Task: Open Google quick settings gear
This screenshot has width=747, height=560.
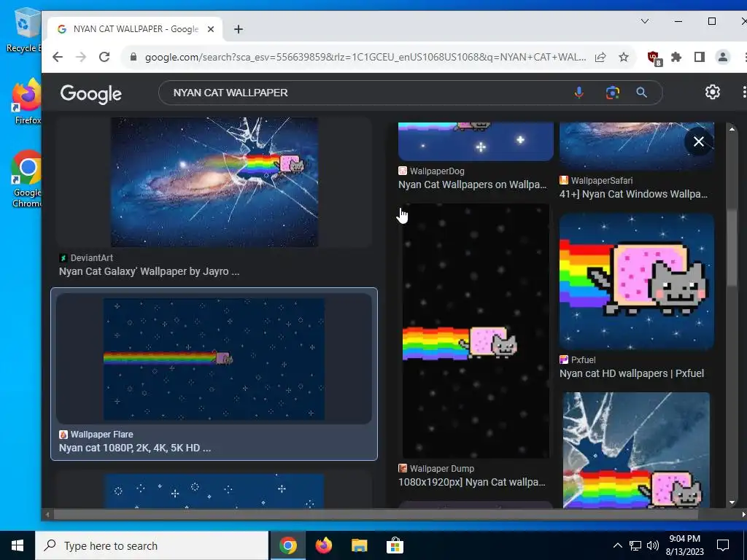Action: pos(712,92)
